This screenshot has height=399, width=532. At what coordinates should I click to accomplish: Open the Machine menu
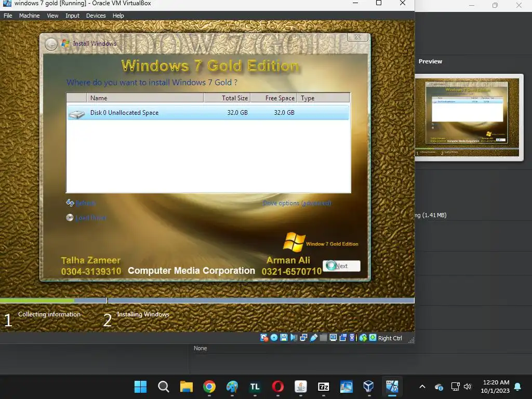pos(29,16)
